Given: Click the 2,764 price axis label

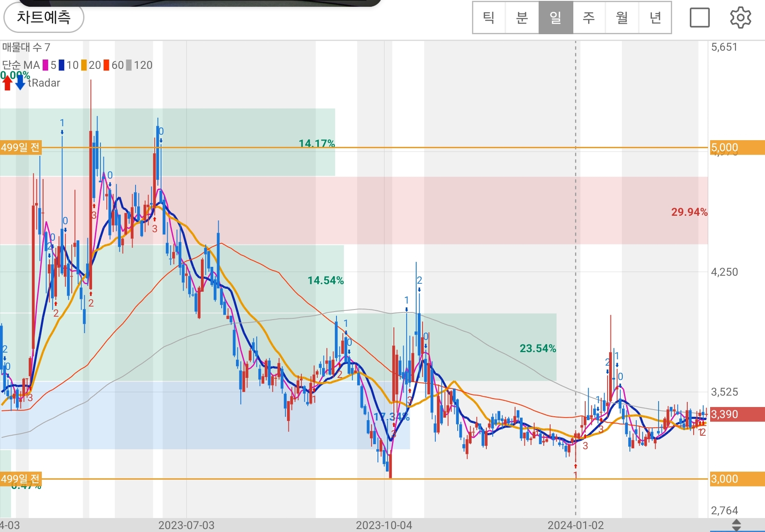Looking at the screenshot, I should point(724,510).
